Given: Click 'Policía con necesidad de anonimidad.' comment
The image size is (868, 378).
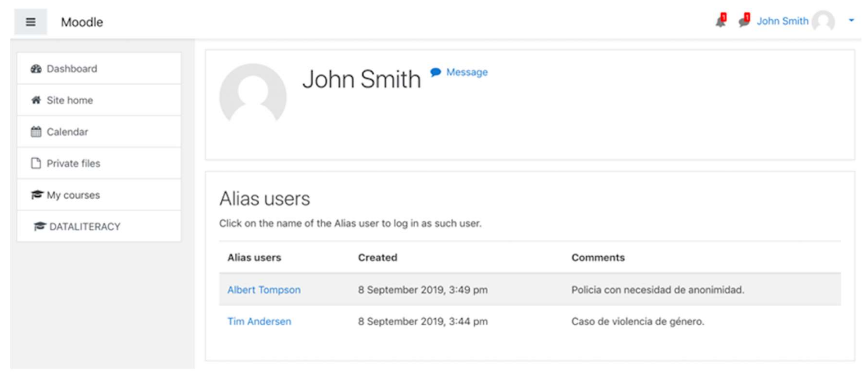Looking at the screenshot, I should tap(658, 290).
